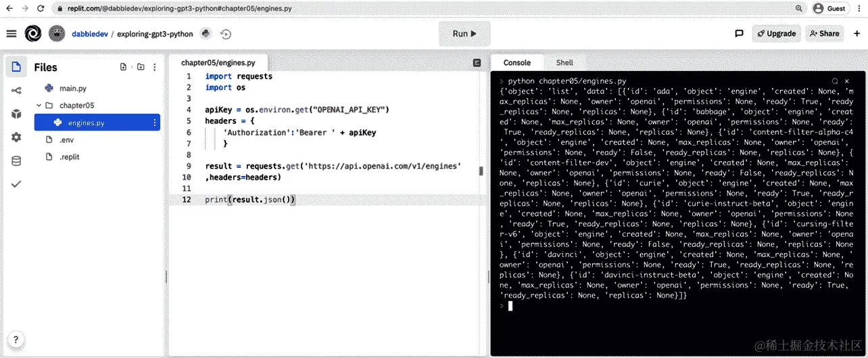The image size is (868, 358).
Task: Collapse the chapter05 folder
Action: coord(39,106)
